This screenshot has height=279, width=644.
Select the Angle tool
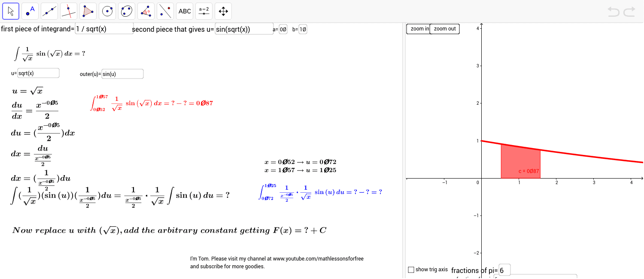[146, 11]
